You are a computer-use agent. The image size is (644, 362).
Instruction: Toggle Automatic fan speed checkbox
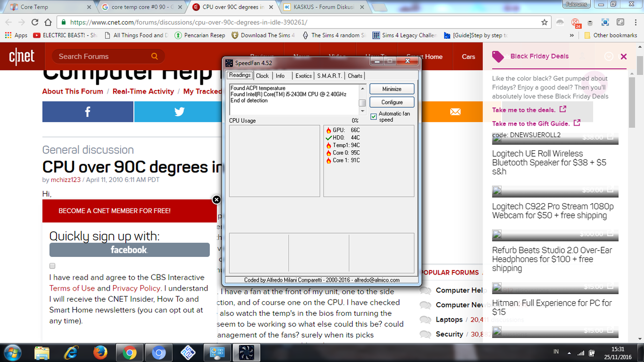coord(373,117)
